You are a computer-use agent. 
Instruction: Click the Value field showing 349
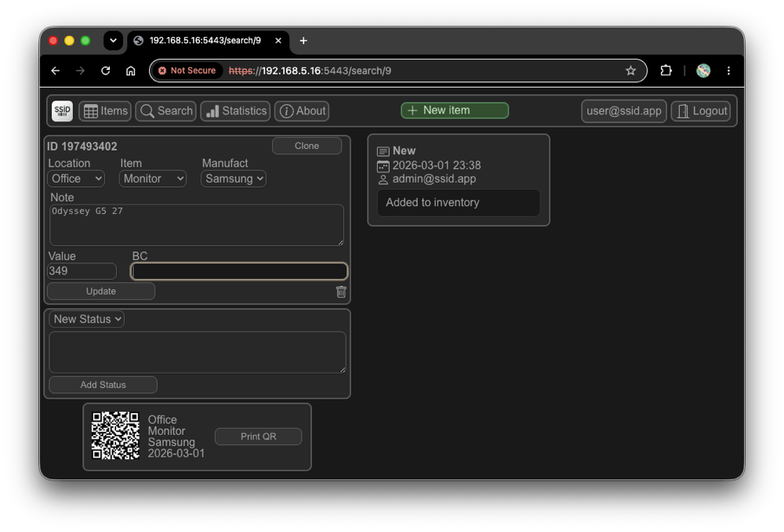pos(82,271)
